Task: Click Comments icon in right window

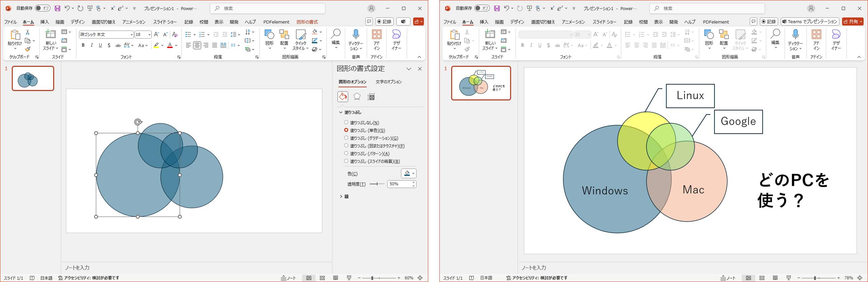Action: [x=754, y=22]
